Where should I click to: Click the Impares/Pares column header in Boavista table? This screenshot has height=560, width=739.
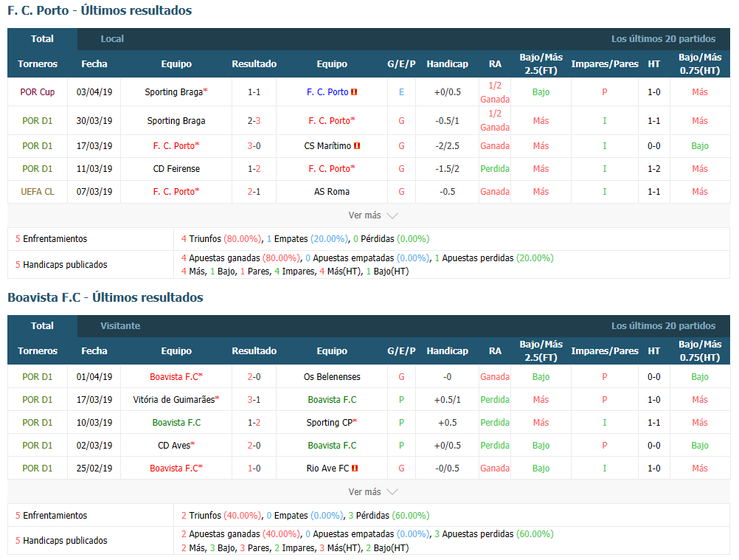pos(605,351)
